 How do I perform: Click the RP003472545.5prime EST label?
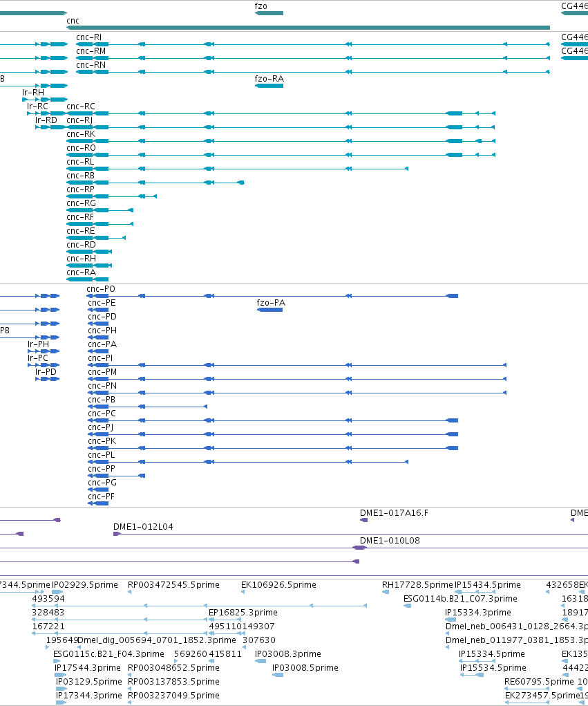tap(173, 585)
